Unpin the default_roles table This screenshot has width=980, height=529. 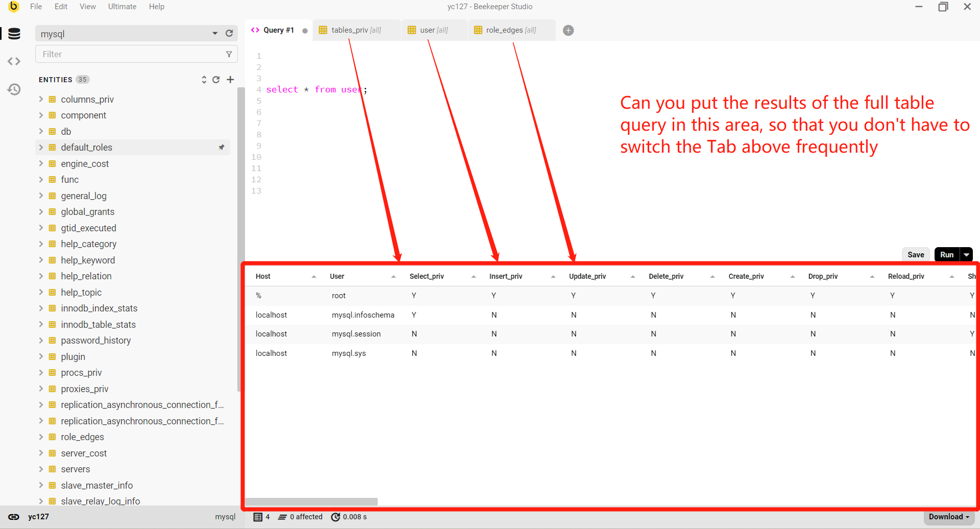(222, 147)
